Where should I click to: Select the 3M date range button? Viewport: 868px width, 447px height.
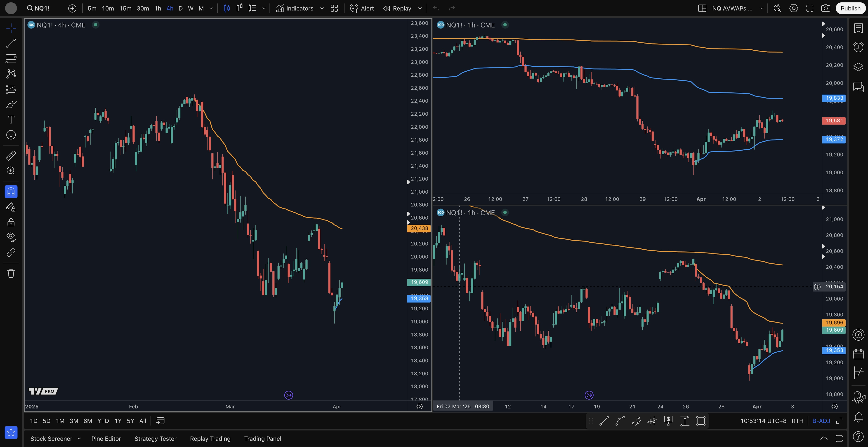pos(74,421)
